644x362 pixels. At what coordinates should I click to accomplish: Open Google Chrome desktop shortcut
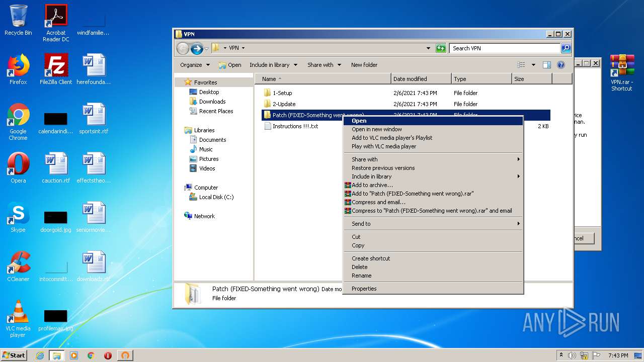(x=18, y=122)
